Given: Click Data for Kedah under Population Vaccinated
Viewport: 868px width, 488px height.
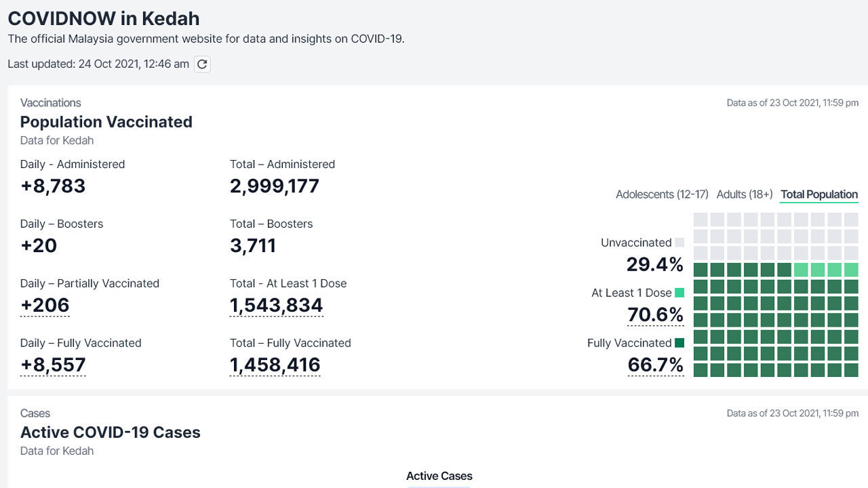Looking at the screenshot, I should point(57,141).
